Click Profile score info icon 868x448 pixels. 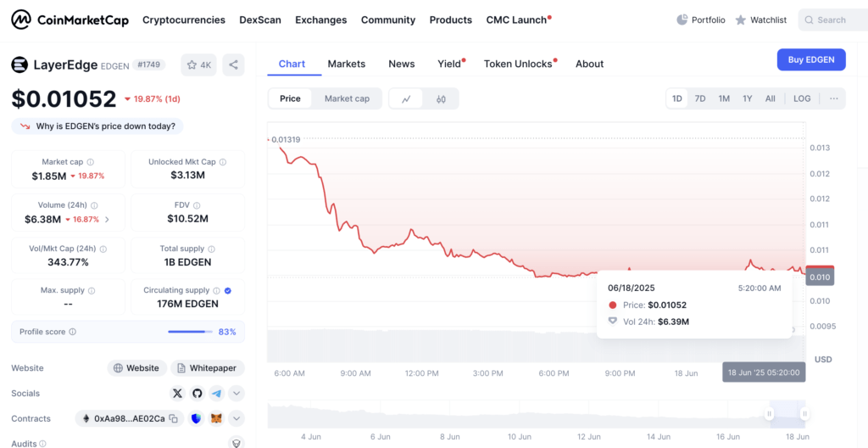coord(73,332)
